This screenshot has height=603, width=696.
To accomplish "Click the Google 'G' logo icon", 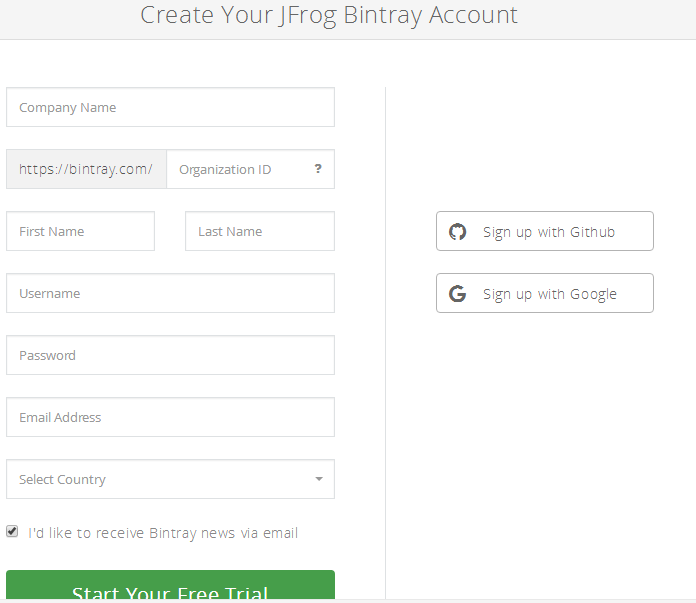I will [458, 294].
